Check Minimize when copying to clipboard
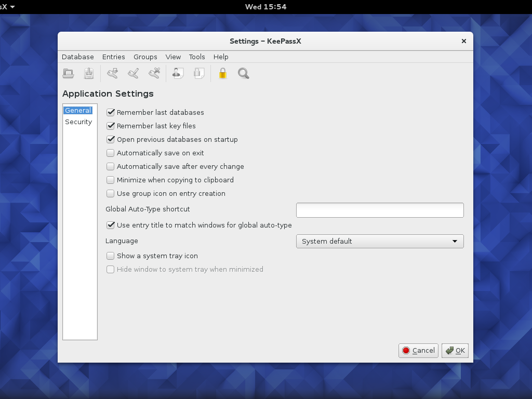The width and height of the screenshot is (532, 399). click(x=110, y=180)
